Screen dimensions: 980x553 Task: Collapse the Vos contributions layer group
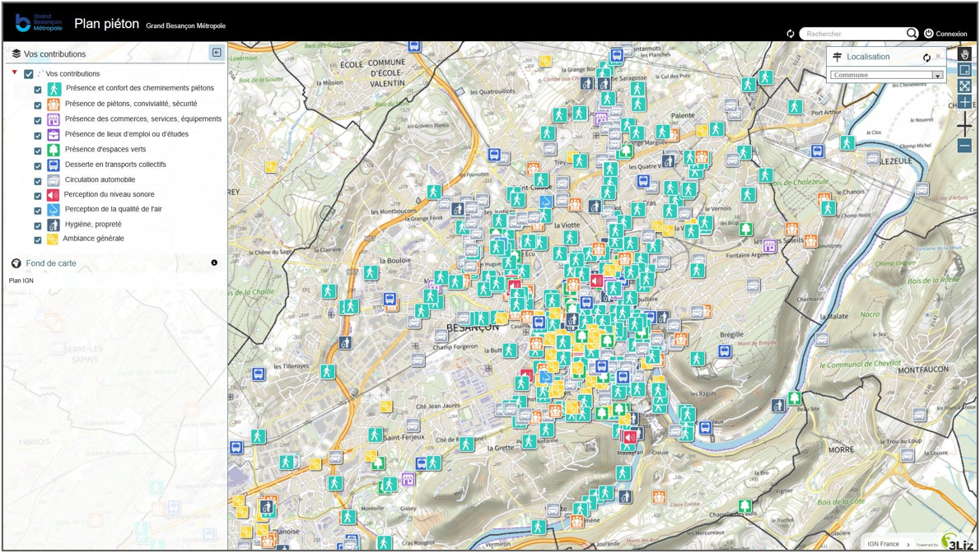click(x=15, y=73)
